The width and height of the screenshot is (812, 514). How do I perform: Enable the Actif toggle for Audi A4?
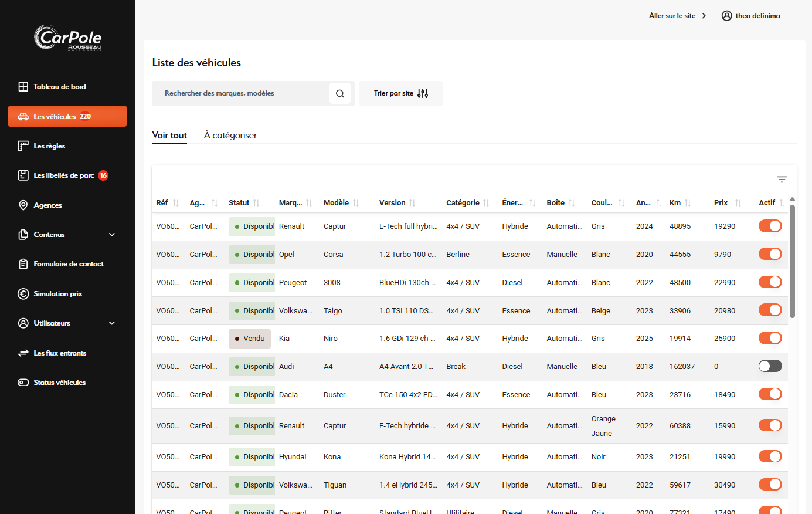pos(770,366)
